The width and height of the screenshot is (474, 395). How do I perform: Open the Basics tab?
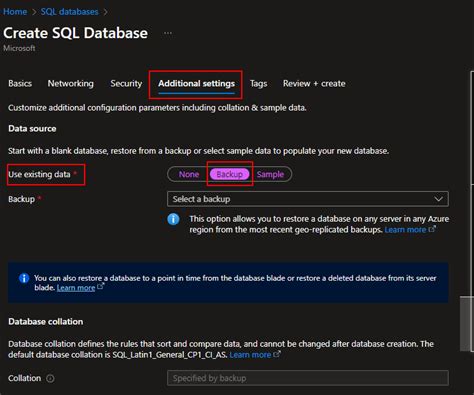pyautogui.click(x=20, y=83)
